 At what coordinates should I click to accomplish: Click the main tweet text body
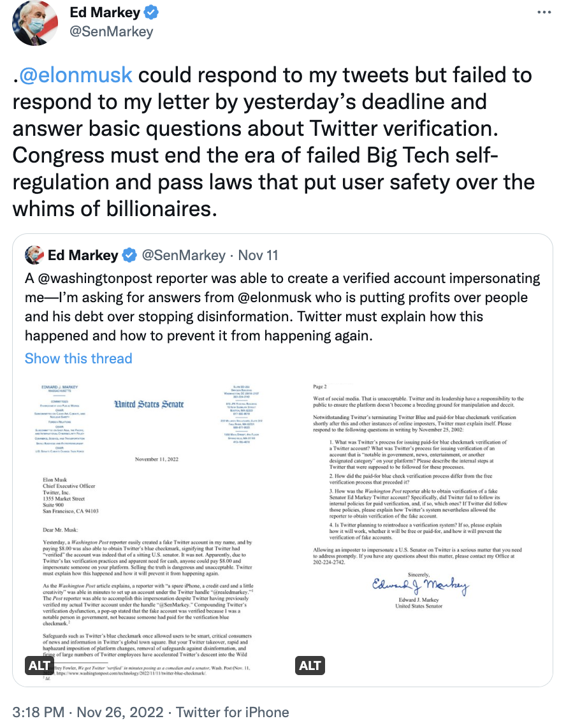tap(273, 142)
